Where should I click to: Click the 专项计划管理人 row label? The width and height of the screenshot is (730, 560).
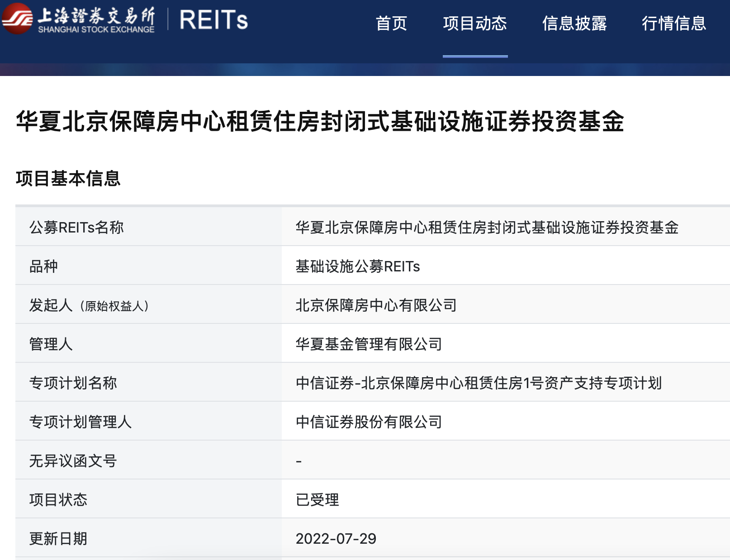point(80,422)
